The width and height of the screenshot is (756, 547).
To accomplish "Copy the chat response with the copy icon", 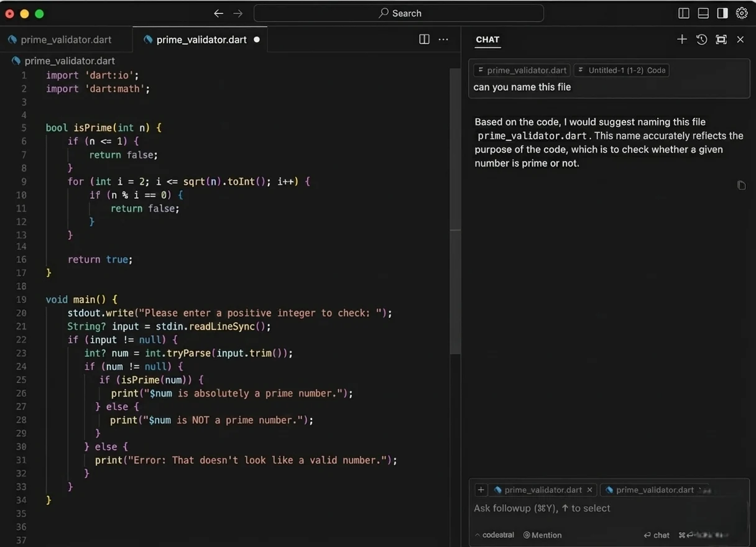I will (741, 185).
